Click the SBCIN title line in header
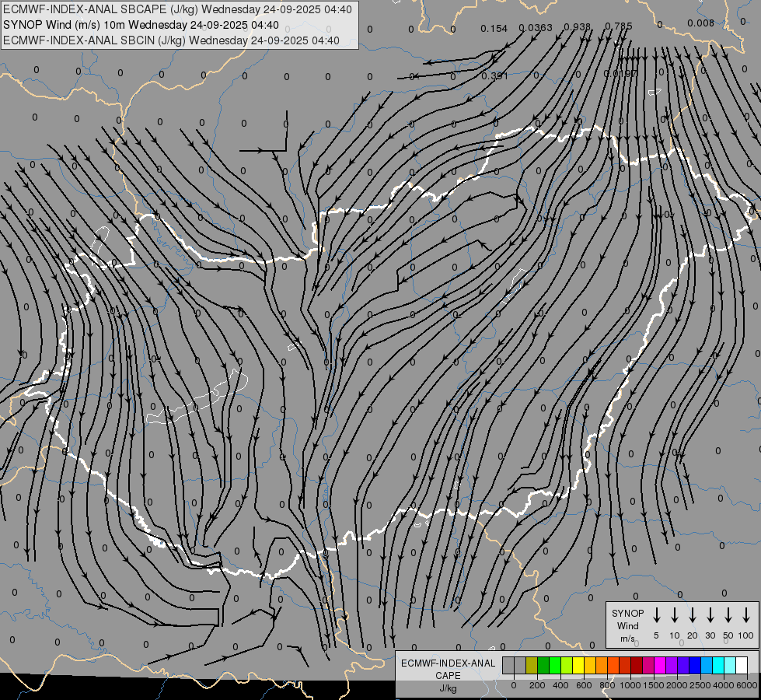The image size is (761, 700). [171, 40]
